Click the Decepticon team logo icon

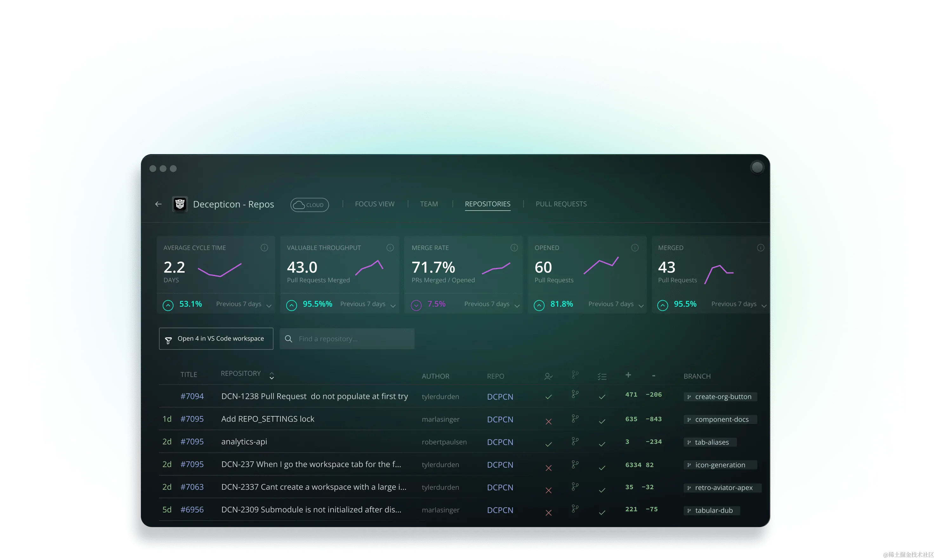(x=180, y=204)
